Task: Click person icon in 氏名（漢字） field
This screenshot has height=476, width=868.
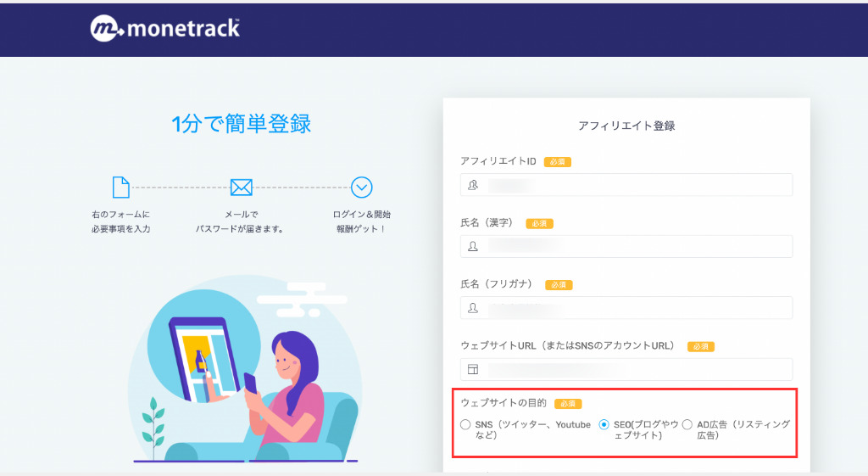Action: pyautogui.click(x=473, y=247)
